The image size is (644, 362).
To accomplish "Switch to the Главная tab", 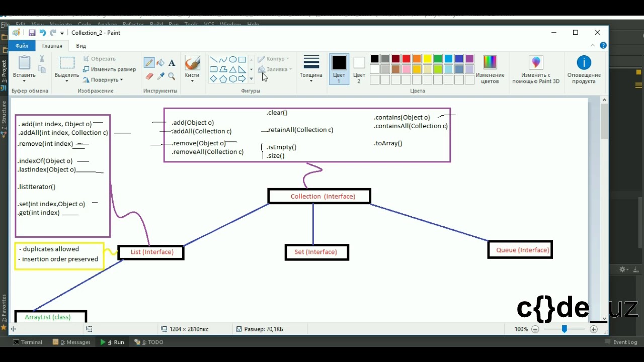I will coord(52,46).
